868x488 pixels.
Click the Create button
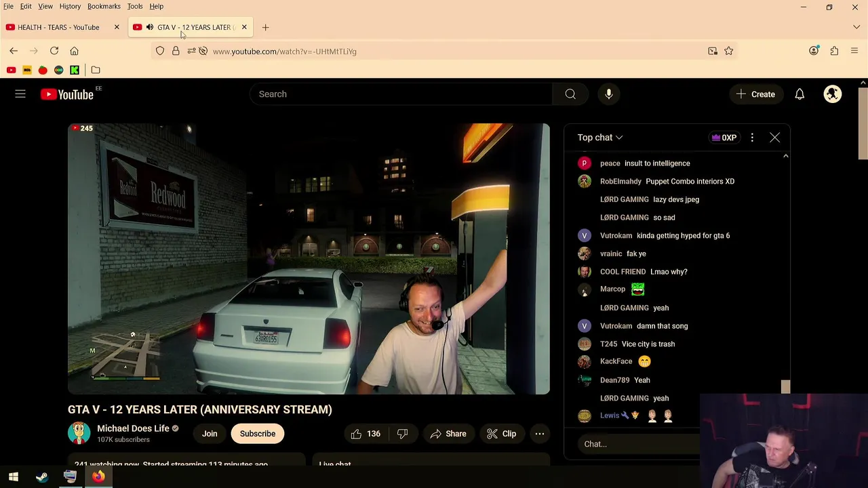point(756,94)
